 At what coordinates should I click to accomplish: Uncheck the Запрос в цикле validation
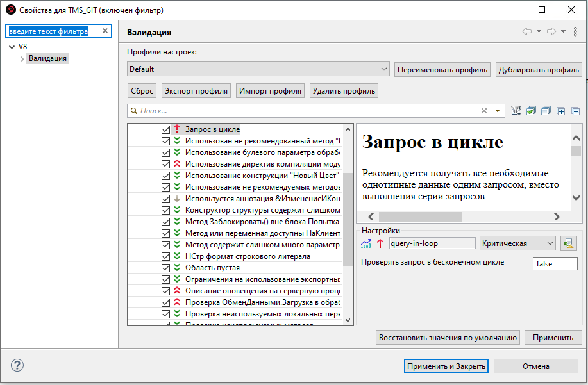[165, 129]
